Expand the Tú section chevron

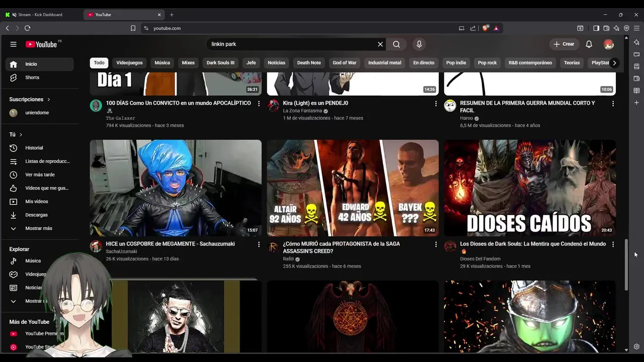21,135
